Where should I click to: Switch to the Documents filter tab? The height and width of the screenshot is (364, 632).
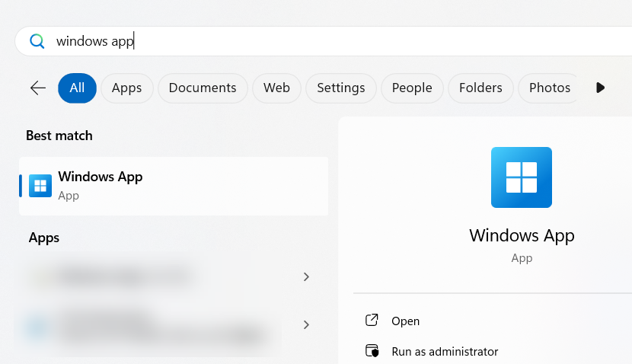pyautogui.click(x=203, y=88)
